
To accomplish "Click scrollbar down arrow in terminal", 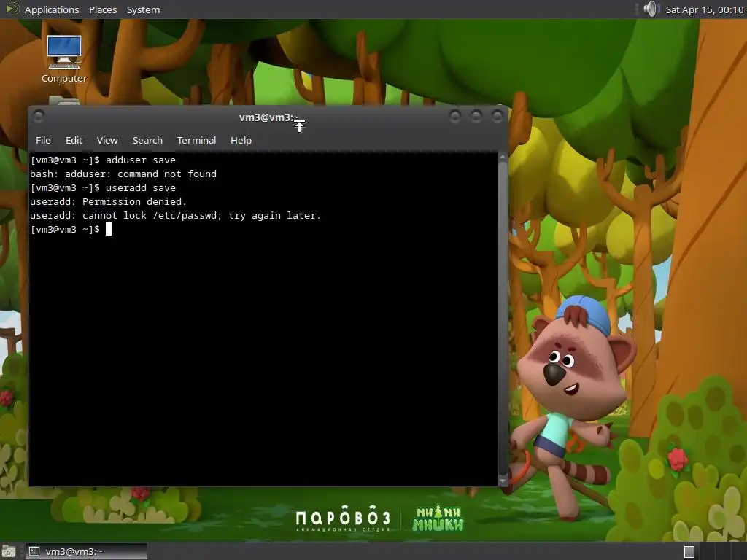I will tap(503, 481).
